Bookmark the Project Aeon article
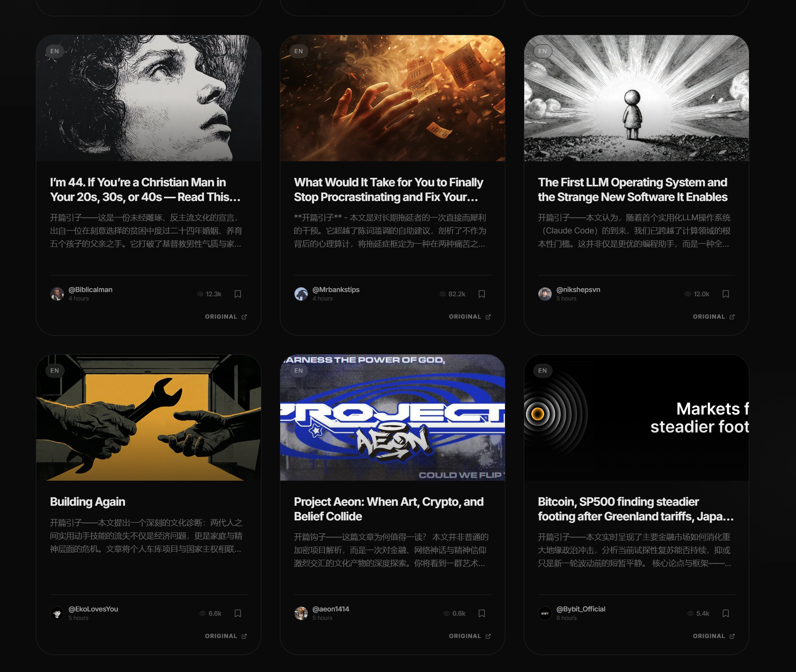The image size is (796, 672). click(482, 613)
